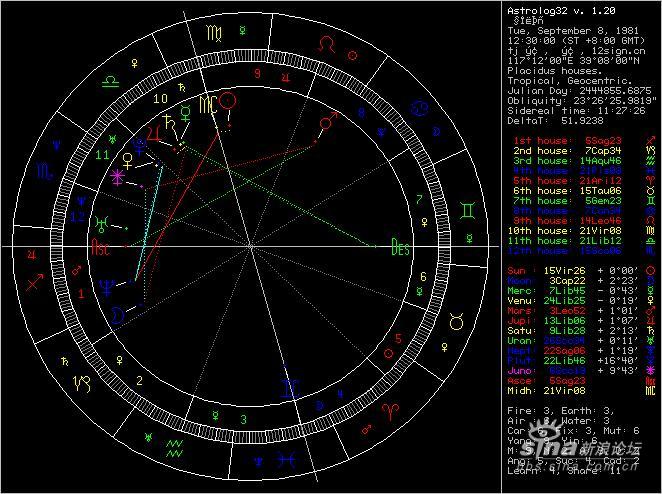662x494 pixels.
Task: Click the magenta Juno asterisk glyph
Action: 117,177
